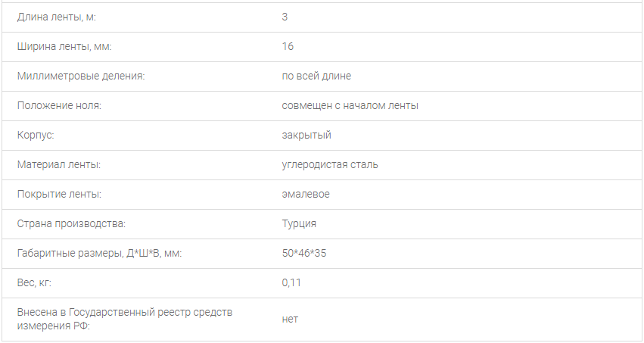Click the 'Покрытие ленты:' label
The width and height of the screenshot is (644, 343).
59,195
